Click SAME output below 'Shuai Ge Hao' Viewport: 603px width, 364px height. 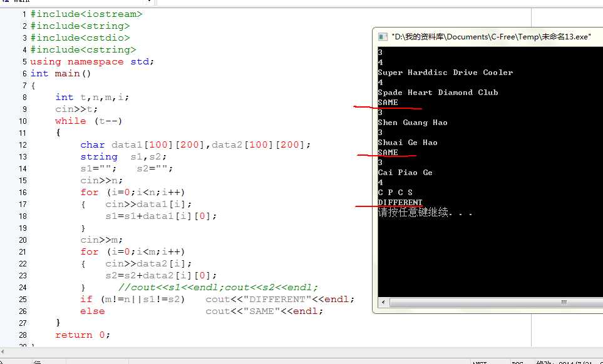388,153
